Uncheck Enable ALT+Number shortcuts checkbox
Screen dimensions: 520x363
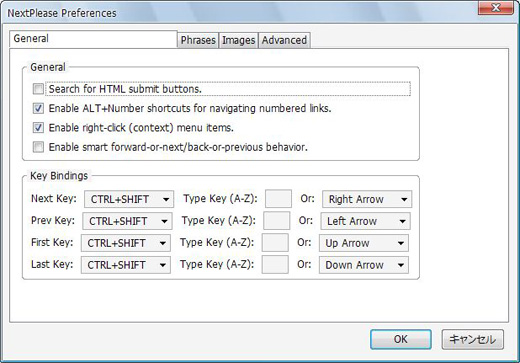pyautogui.click(x=38, y=108)
